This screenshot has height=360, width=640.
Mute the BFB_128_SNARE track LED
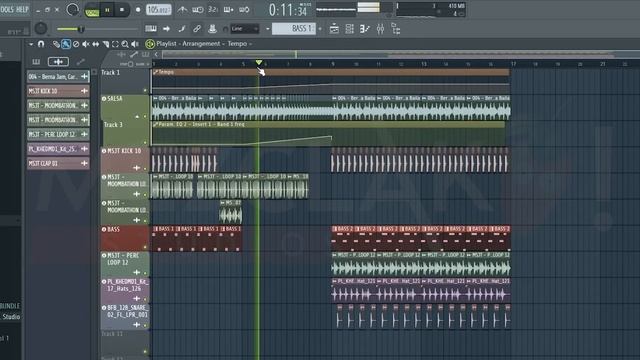145,325
